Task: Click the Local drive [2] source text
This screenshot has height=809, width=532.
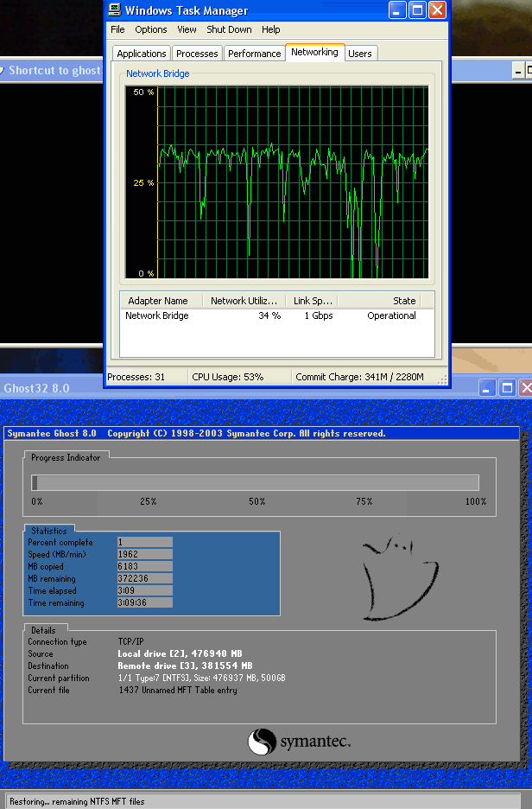Action: point(180,653)
